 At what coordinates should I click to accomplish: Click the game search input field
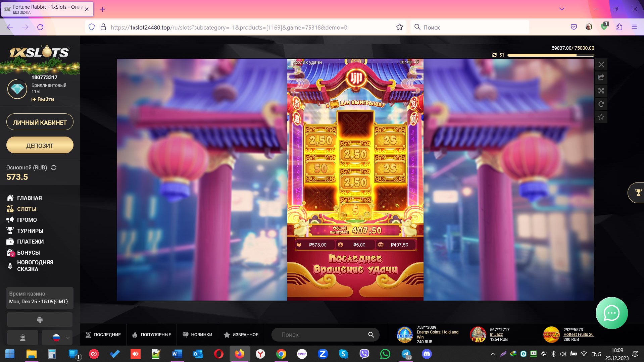tap(322, 334)
